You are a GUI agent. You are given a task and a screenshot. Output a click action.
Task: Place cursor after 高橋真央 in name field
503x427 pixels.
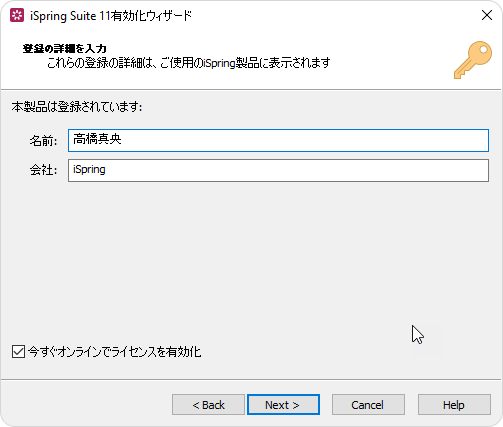click(x=122, y=139)
